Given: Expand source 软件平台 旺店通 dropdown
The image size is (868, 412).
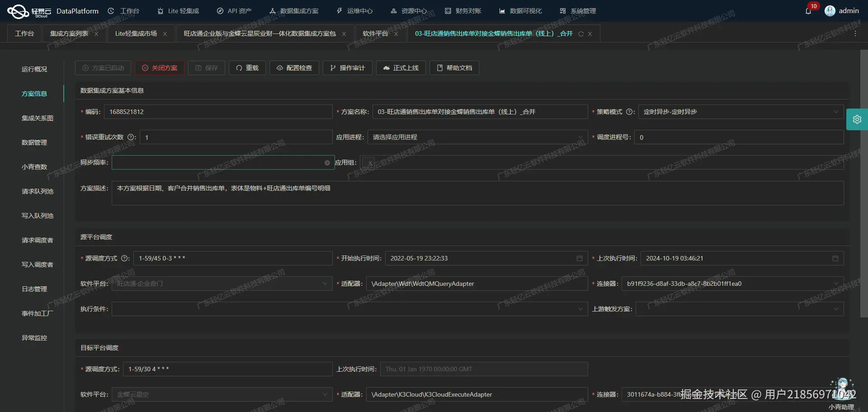Looking at the screenshot, I should pos(222,284).
